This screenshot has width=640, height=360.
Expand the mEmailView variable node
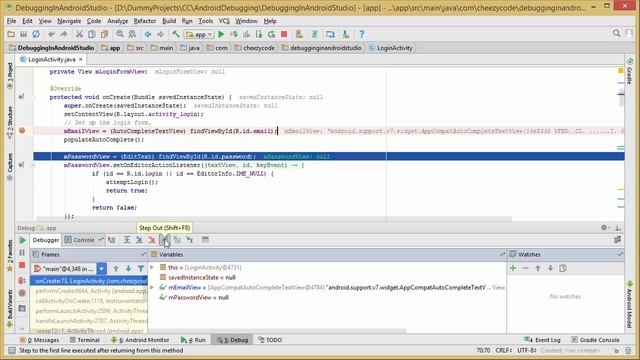152,287
